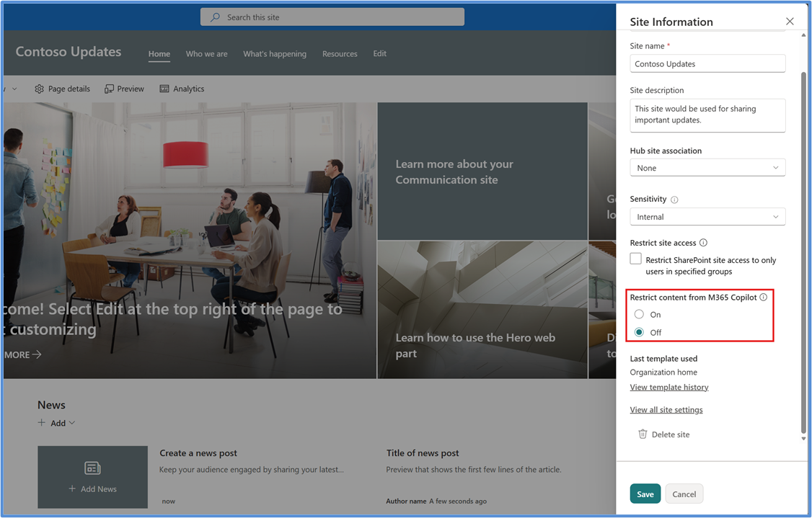Open the Sensitivity dropdown
Viewport: 812px width, 518px height.
pos(707,216)
